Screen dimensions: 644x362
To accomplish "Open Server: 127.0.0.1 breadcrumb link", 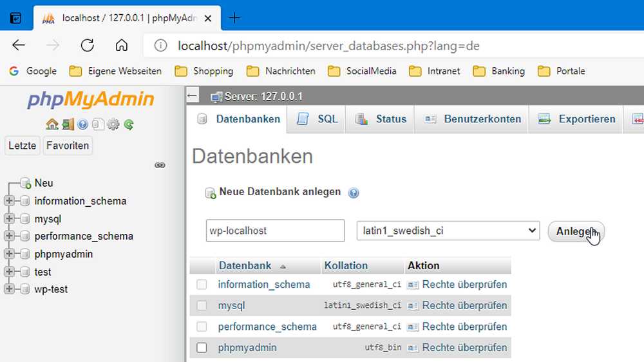I will pyautogui.click(x=263, y=97).
